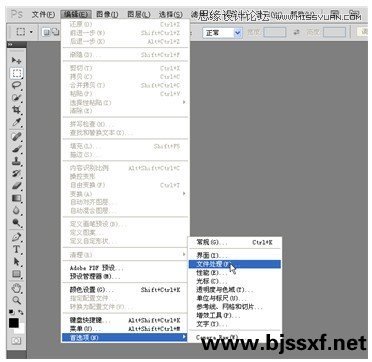Image resolution: width=372 pixels, height=362 pixels.
Task: Choose 文字(T) preferences entry
Action: (x=235, y=323)
